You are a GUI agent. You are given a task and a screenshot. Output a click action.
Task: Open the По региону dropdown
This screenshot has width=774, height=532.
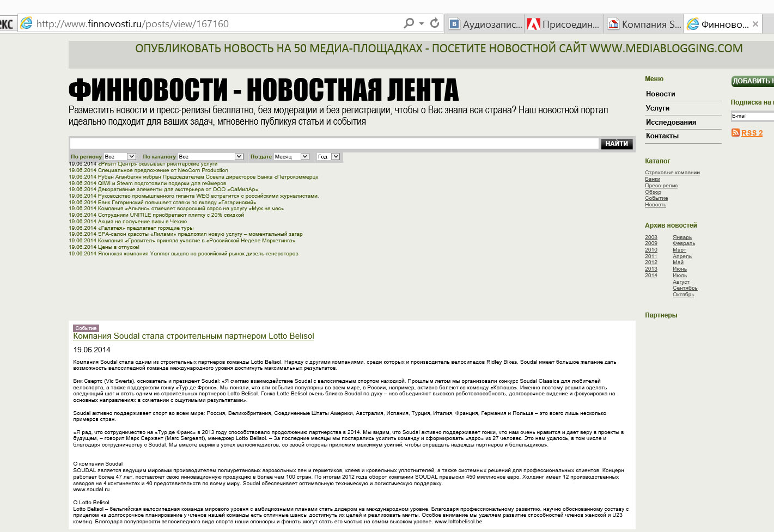[119, 156]
